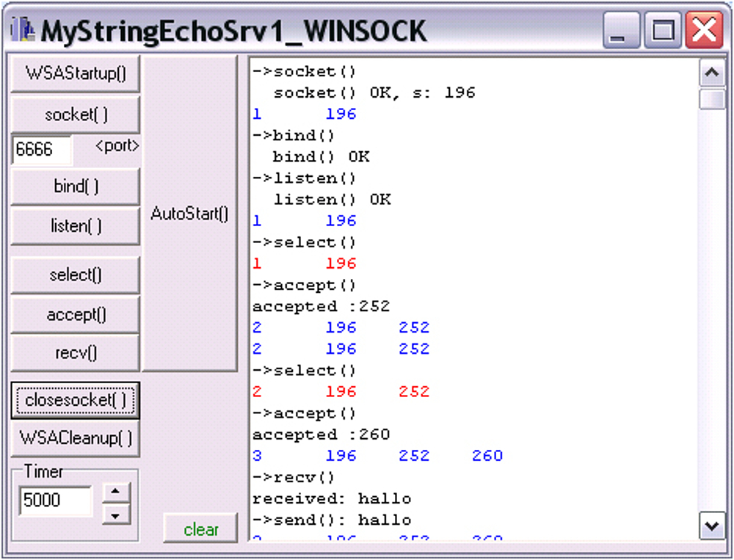Decrease Timer value with the down spinner arrow
Screen dimensions: 734x560
coord(116,515)
